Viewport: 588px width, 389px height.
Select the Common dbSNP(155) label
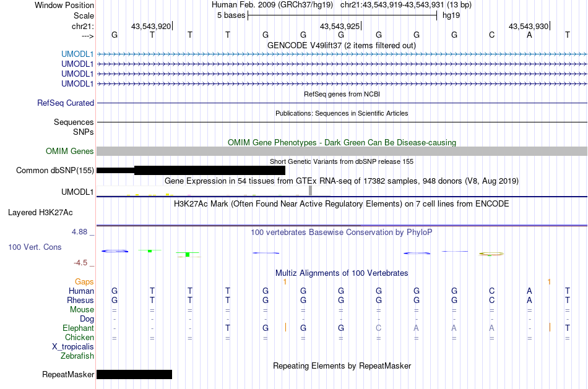pyautogui.click(x=54, y=170)
